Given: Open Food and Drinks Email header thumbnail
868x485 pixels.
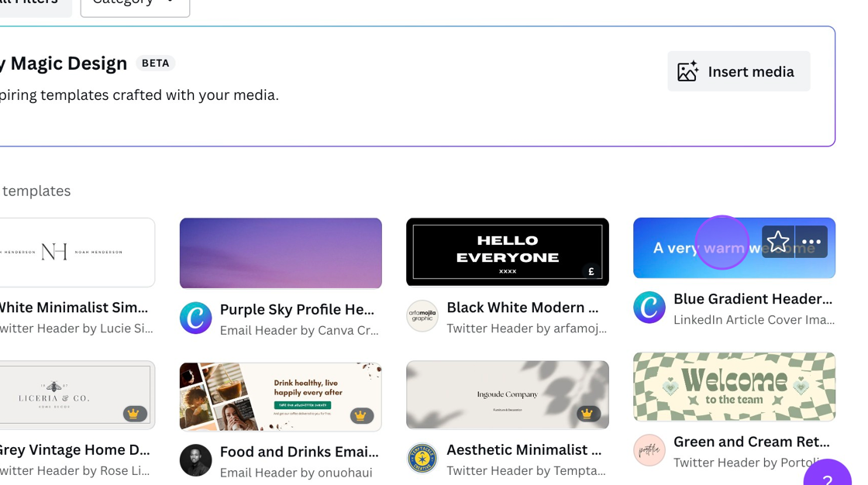Looking at the screenshot, I should (x=281, y=396).
